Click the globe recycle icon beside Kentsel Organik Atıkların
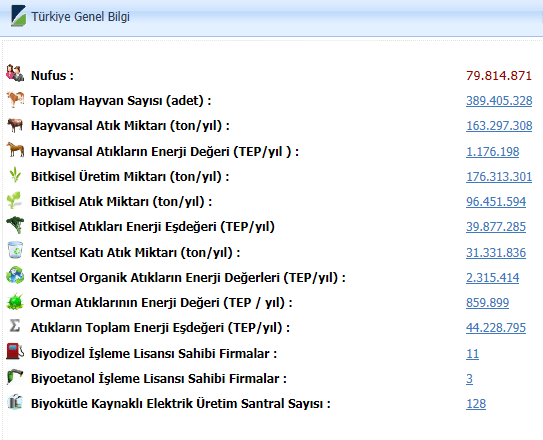 tap(15, 275)
